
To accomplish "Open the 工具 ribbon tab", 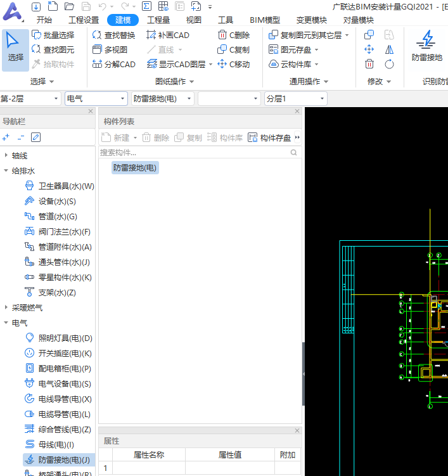I will tap(226, 20).
